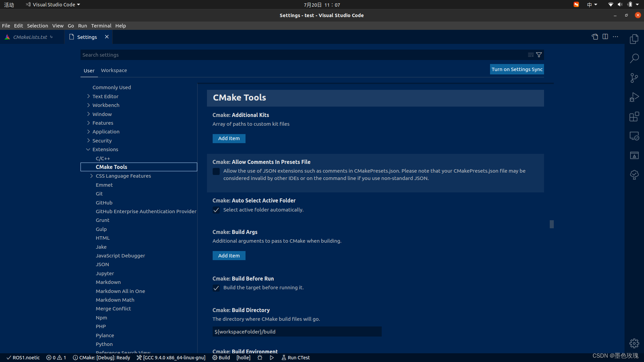This screenshot has width=644, height=362.
Task: Expand the Workbench settings group
Action: (x=89, y=105)
